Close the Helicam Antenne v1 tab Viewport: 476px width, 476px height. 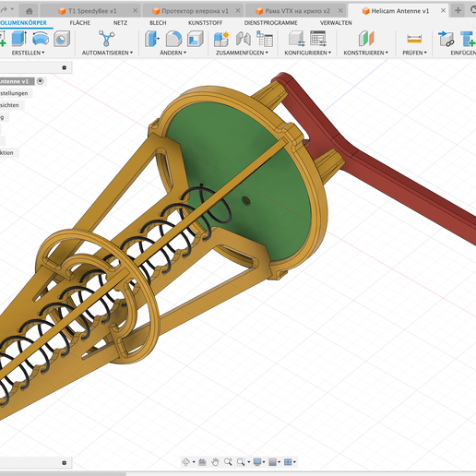point(443,11)
